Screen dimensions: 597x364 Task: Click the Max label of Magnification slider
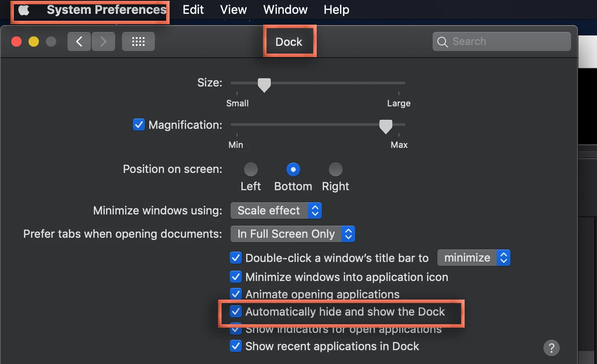tap(399, 145)
